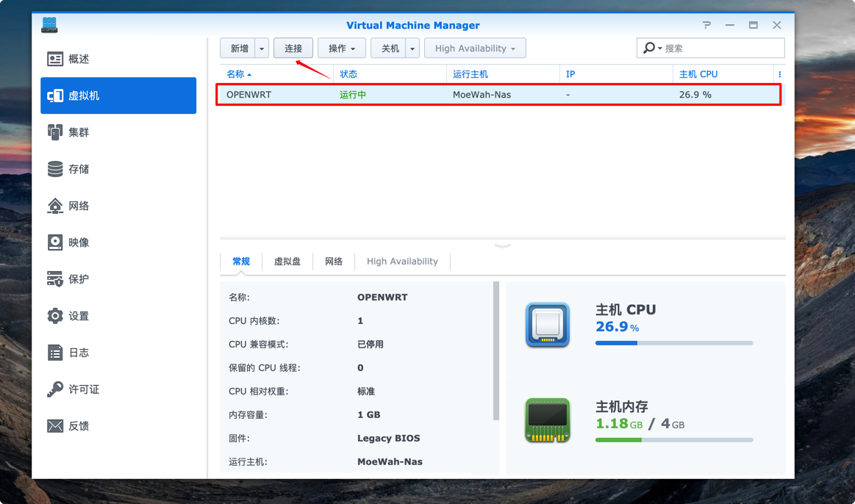
Task: Click the OPENWRT name value in details
Action: (x=382, y=298)
